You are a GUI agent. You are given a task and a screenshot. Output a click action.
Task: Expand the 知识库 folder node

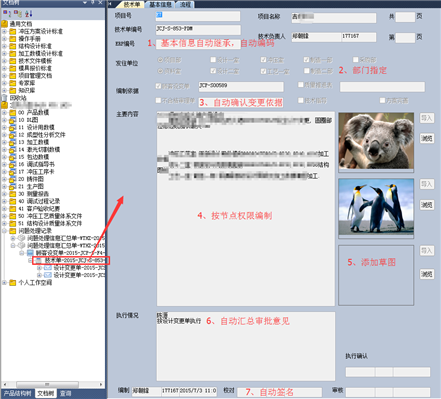4,90
